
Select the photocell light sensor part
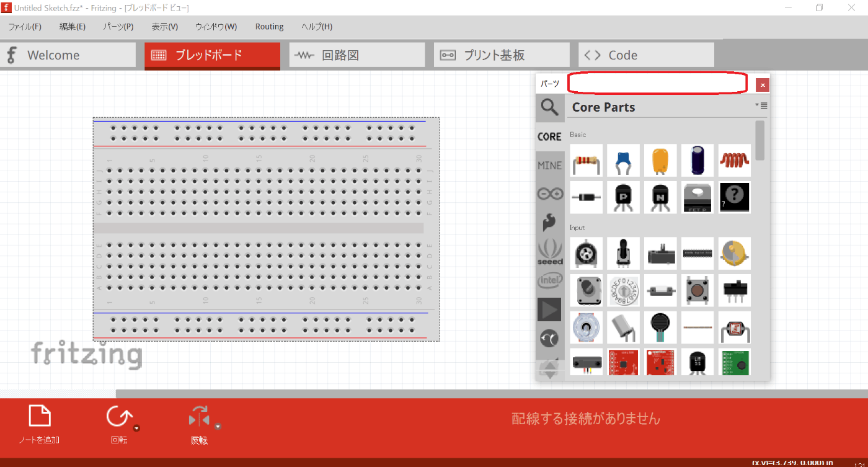(x=735, y=327)
